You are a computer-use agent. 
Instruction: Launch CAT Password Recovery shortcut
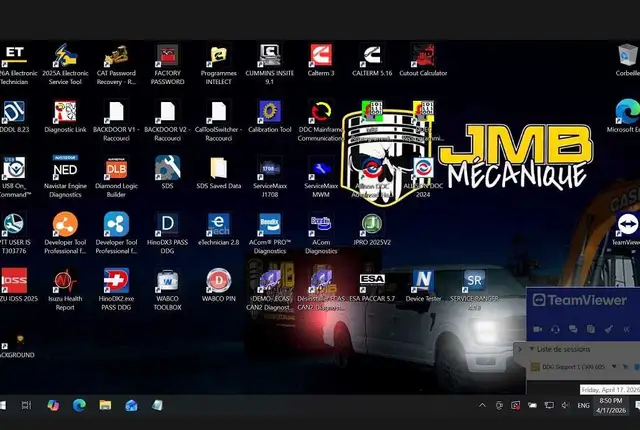click(x=116, y=64)
